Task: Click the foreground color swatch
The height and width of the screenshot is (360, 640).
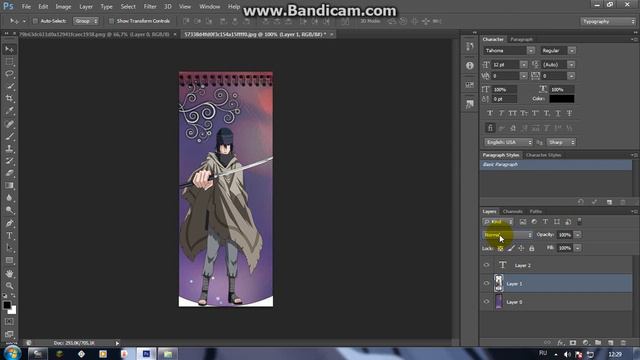Action: (7, 305)
